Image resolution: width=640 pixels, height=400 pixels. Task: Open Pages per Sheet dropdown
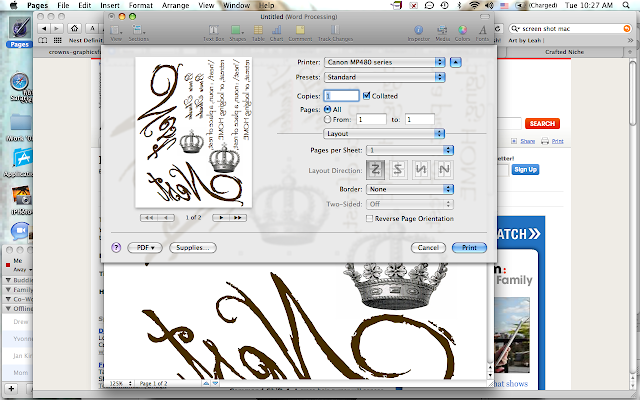coord(410,150)
